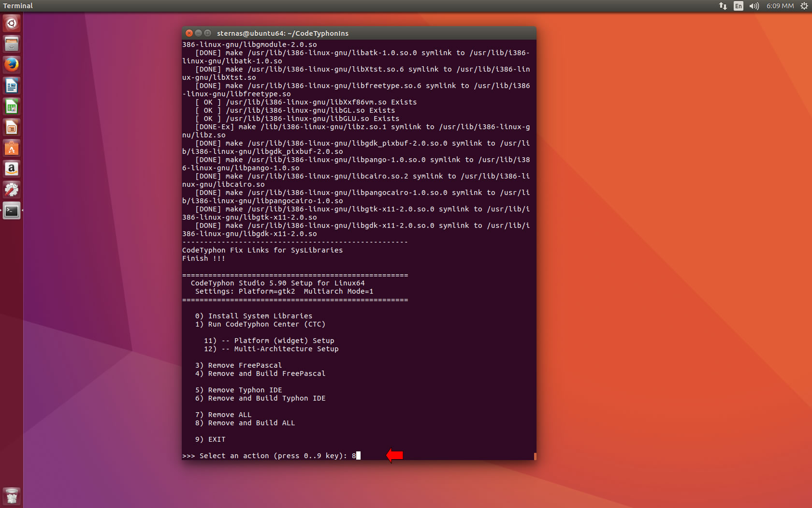The width and height of the screenshot is (812, 508).
Task: Click the Terminal title in top panel
Action: [18, 6]
